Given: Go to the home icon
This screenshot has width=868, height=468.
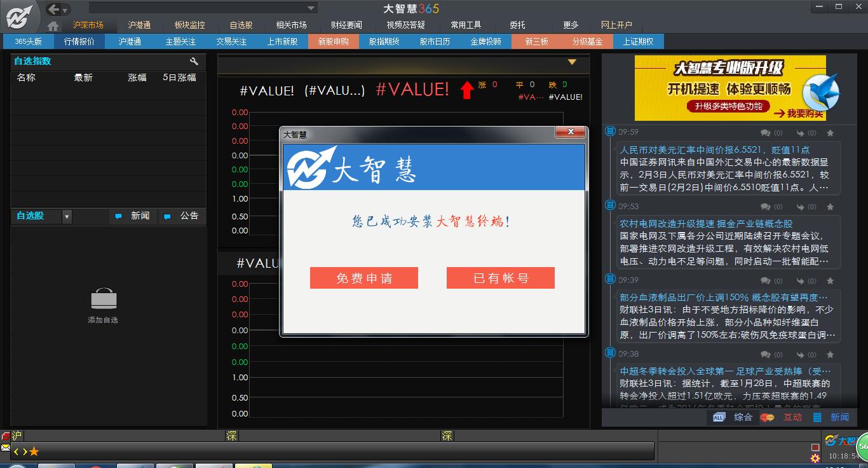Looking at the screenshot, I should click(53, 25).
